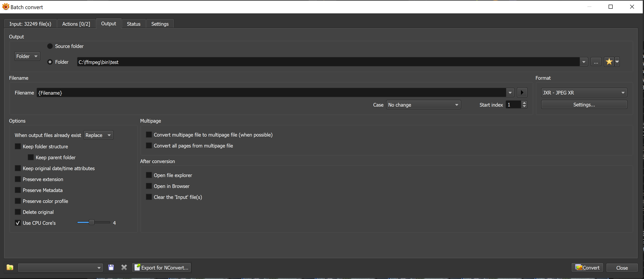Open the Status tab
Screen dimensions: 644x279
pos(134,24)
